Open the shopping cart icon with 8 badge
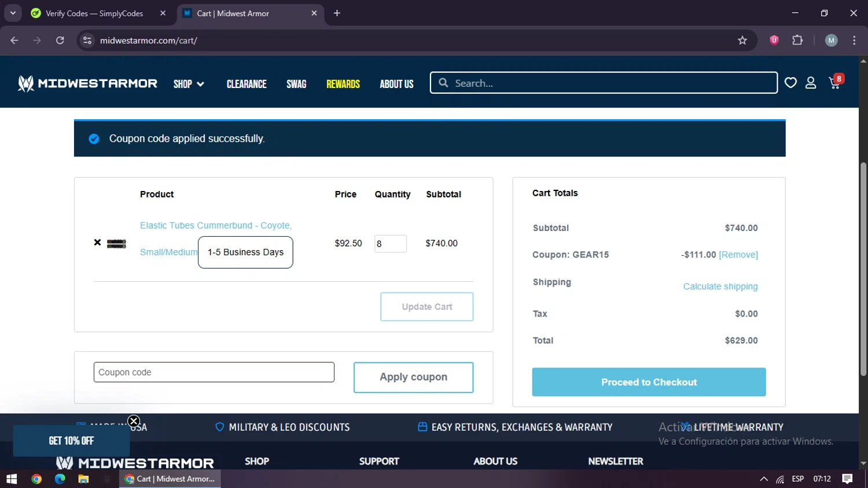Screen dimensions: 868x488 click(836, 82)
